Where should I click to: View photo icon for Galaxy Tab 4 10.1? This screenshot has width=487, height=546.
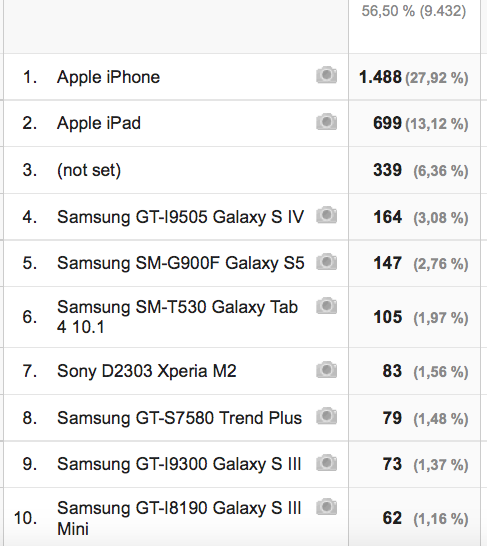[x=327, y=306]
